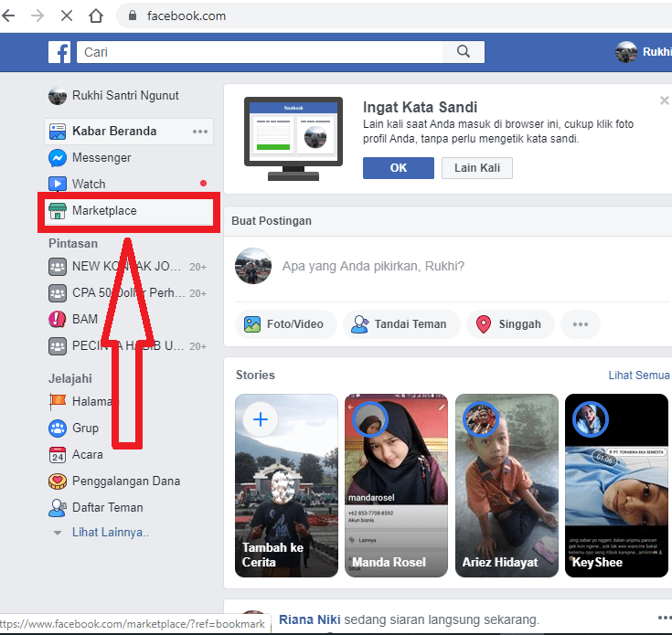Open PECINTA HABIB U... group shortcut
The height and width of the screenshot is (635, 672).
[127, 346]
